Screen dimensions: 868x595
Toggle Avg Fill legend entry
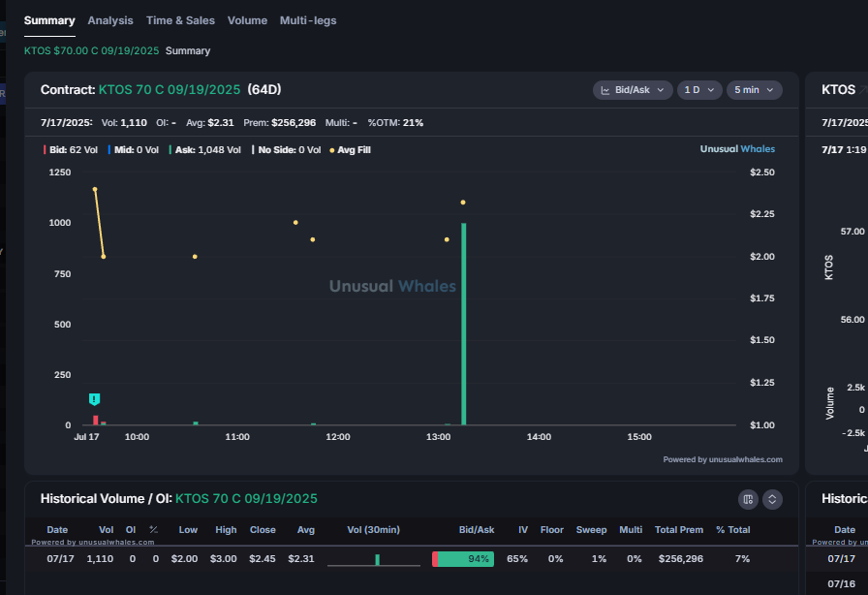[350, 149]
